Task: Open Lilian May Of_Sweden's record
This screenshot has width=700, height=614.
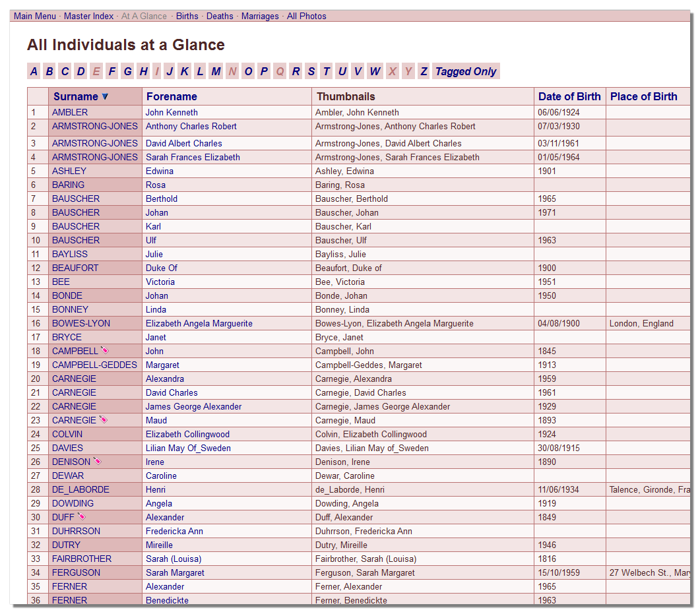Action: click(x=188, y=448)
